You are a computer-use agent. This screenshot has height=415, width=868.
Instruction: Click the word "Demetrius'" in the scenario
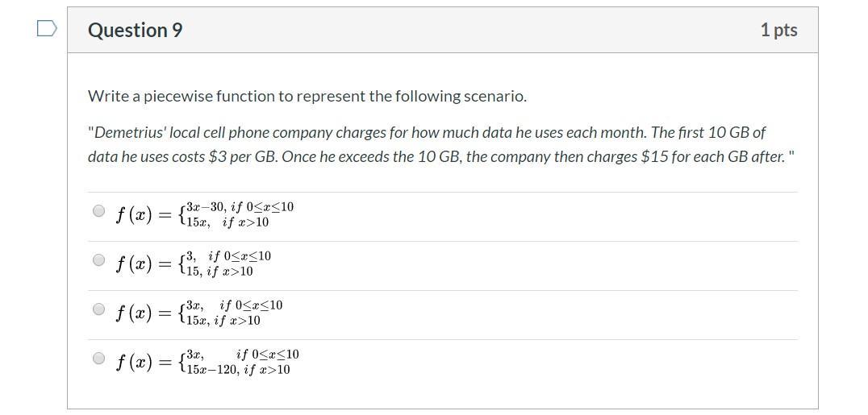[x=125, y=132]
